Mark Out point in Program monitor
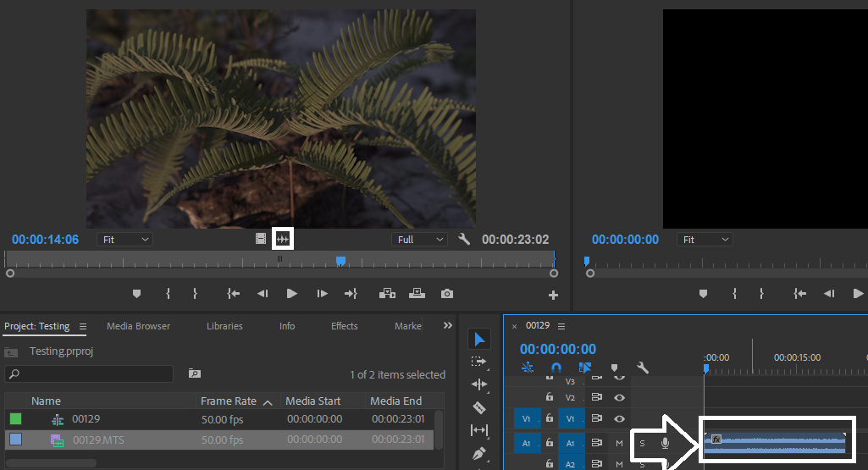Image resolution: width=868 pixels, height=470 pixels. click(x=761, y=294)
